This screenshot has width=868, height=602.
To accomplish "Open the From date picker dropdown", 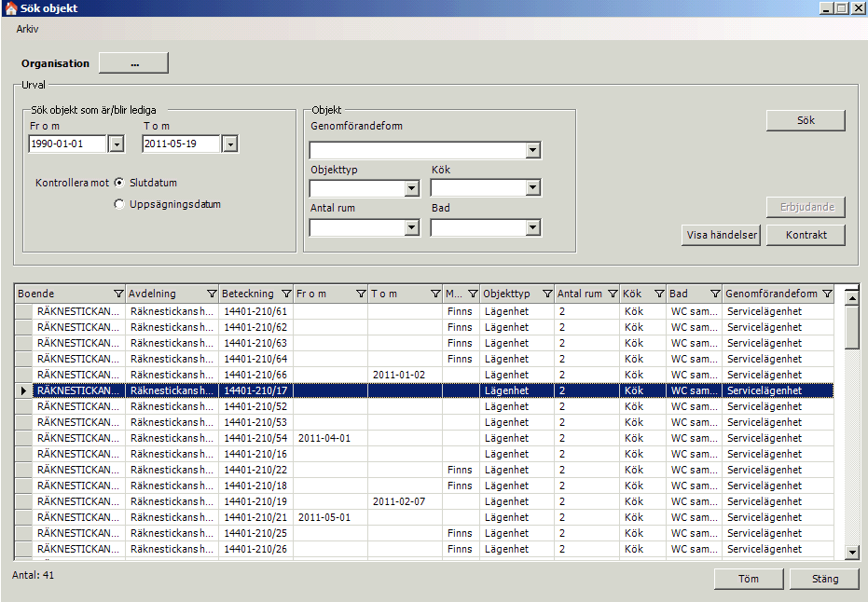I will 117,144.
